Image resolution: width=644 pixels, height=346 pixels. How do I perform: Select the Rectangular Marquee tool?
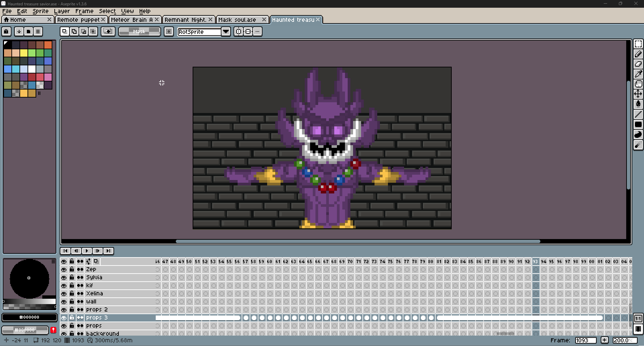point(638,44)
